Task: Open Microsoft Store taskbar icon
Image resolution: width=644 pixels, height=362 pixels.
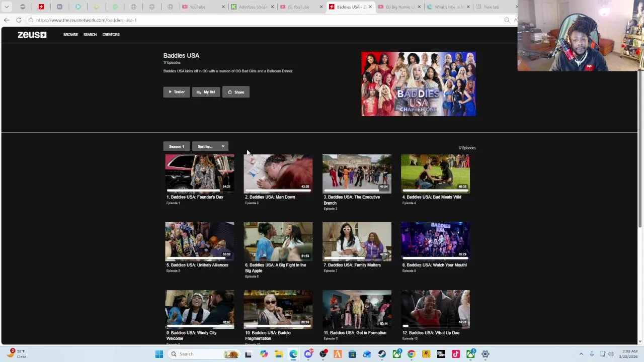Action: click(x=352, y=354)
